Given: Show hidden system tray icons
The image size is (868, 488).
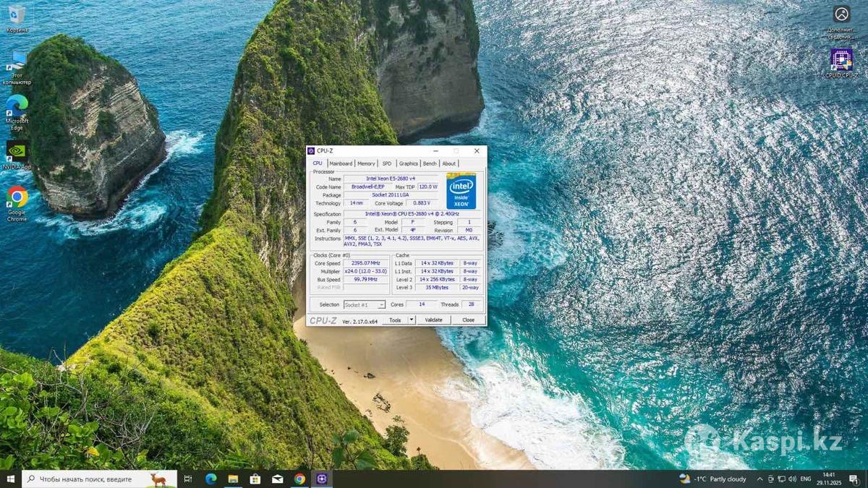Looking at the screenshot, I should tap(759, 479).
